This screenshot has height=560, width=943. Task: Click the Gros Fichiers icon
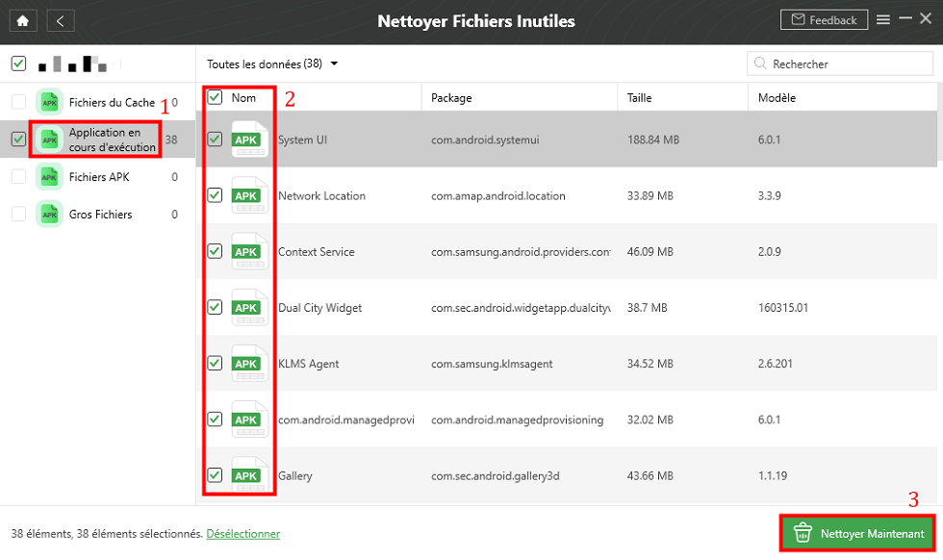pyautogui.click(x=48, y=214)
